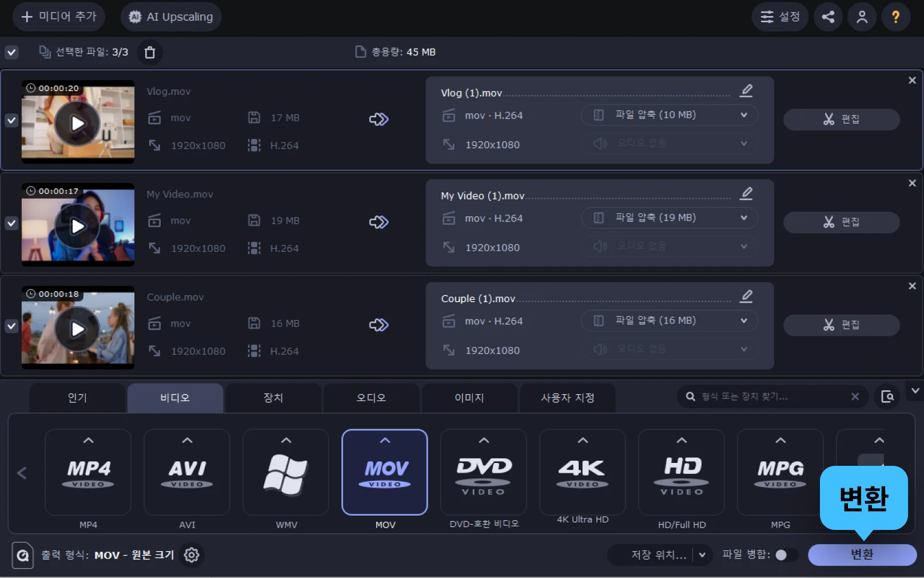Open audio track dropdown for Couple (1).mov
Viewport: 924px width, 578px height.
click(670, 349)
